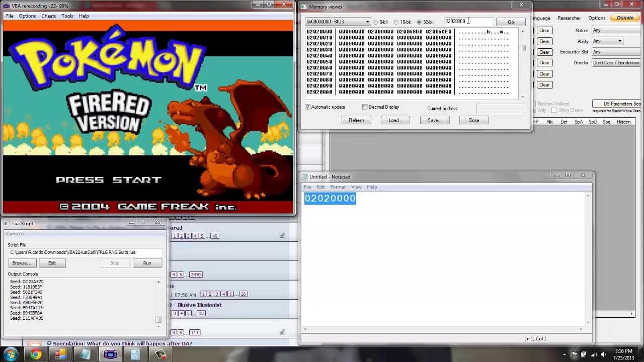Open Notepad Edit menu
The image size is (644, 362).
[x=320, y=187]
